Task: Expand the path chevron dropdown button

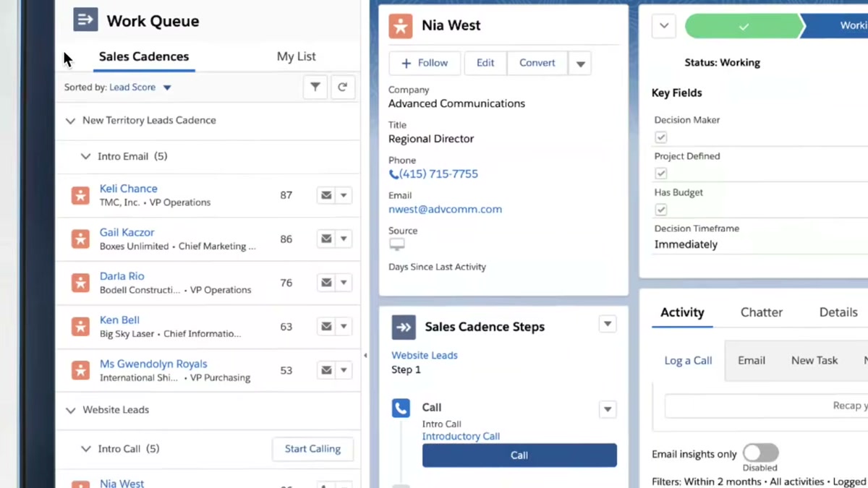Action: point(663,26)
